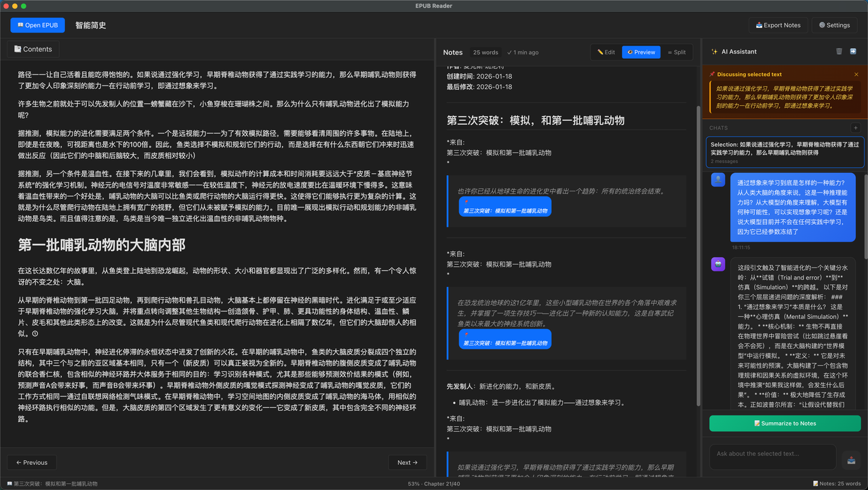Click the 25 words badge in Notes header
This screenshot has width=868, height=490.
[486, 52]
